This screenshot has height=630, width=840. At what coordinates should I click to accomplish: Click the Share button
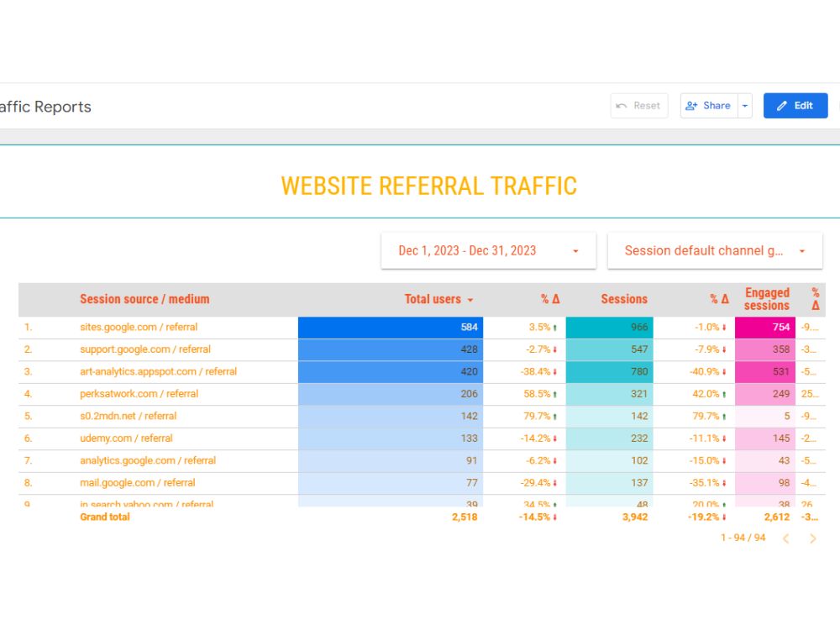[709, 106]
